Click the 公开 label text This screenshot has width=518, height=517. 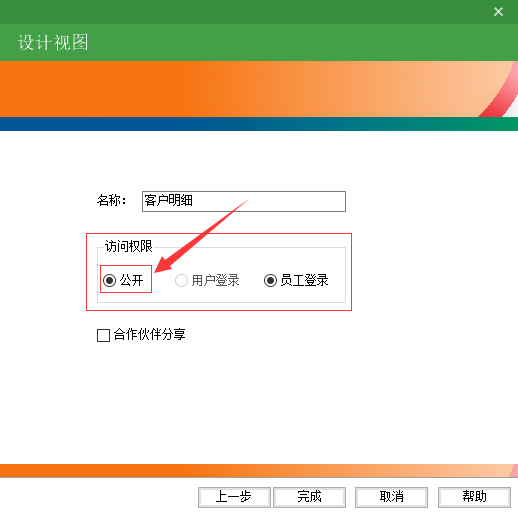coord(132,280)
